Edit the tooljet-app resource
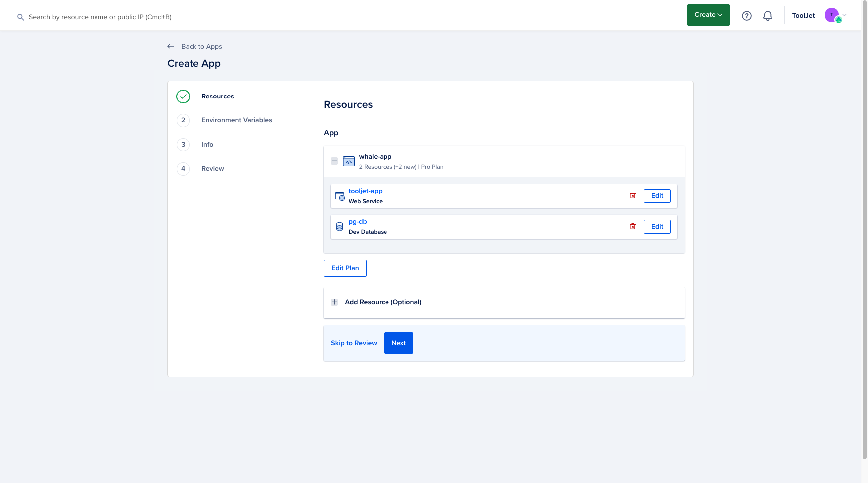 (657, 196)
